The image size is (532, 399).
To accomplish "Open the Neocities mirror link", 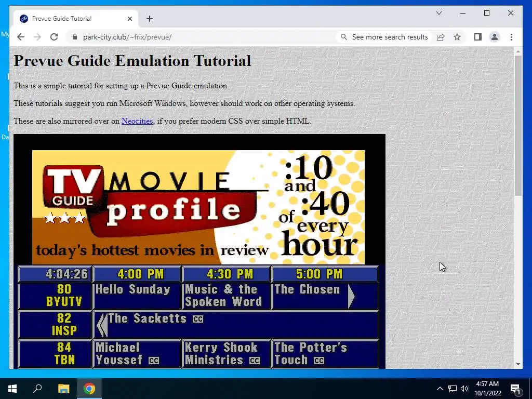I will click(x=137, y=121).
